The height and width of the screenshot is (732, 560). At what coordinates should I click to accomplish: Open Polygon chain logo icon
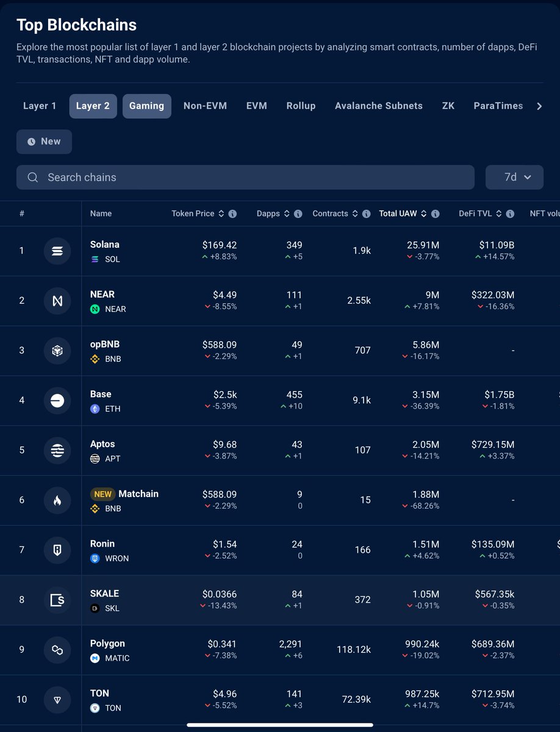pos(57,650)
